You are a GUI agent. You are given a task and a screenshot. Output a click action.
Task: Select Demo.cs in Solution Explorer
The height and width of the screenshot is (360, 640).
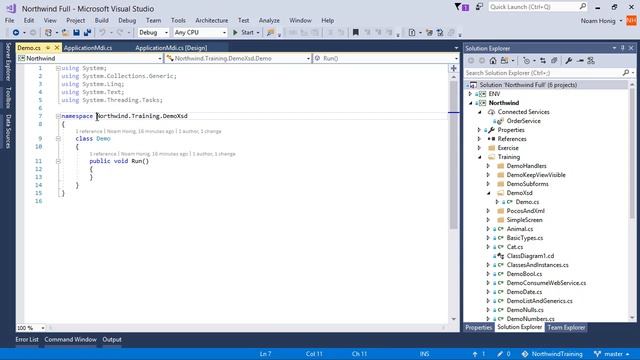click(527, 202)
